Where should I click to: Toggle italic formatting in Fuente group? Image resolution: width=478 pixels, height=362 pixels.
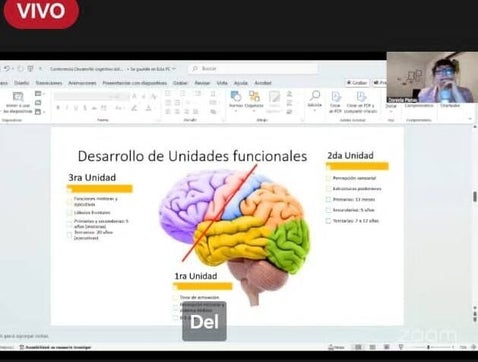tap(67, 108)
